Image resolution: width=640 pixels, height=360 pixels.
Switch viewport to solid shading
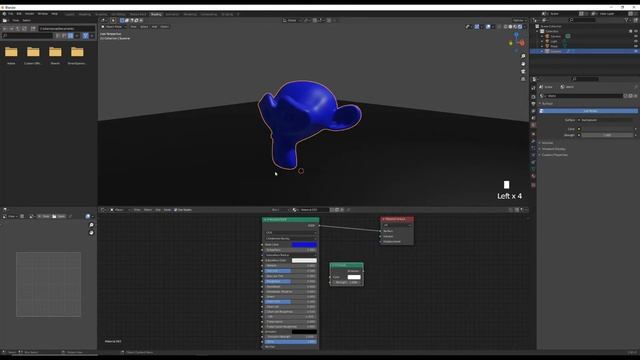point(510,27)
